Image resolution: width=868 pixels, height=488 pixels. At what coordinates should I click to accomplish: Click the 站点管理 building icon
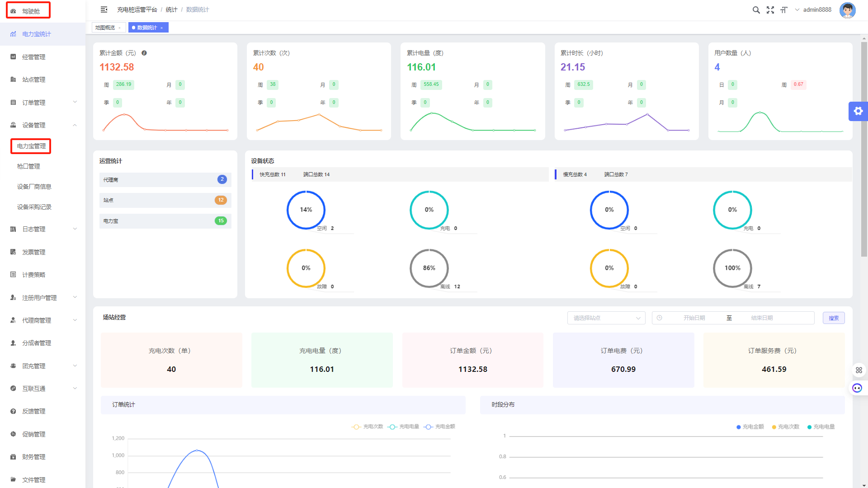pyautogui.click(x=13, y=80)
